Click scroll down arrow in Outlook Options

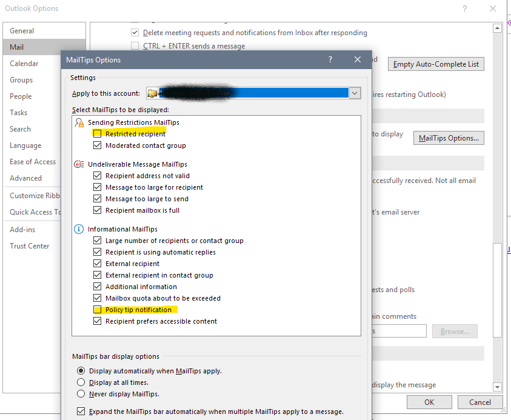497,387
